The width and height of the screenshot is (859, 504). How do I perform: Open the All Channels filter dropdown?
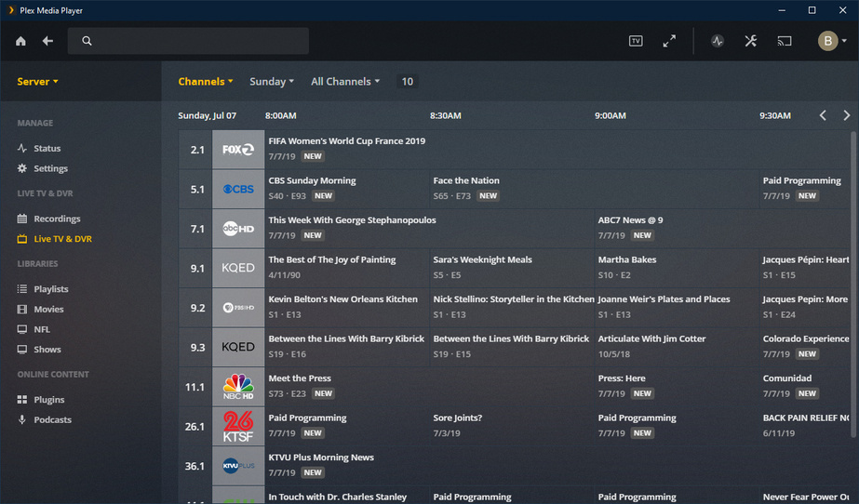345,82
